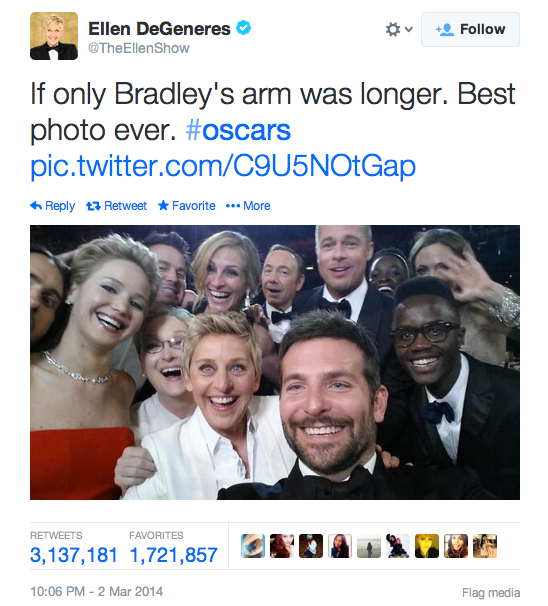Screen dimensions: 548x606
Task: Click the Retweet arrows icon
Action: (x=93, y=206)
